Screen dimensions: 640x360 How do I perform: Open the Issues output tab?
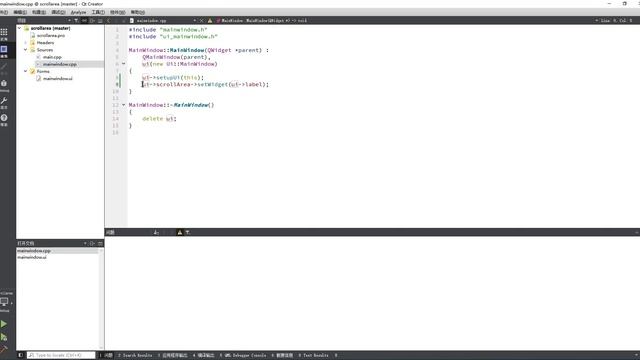click(x=106, y=355)
